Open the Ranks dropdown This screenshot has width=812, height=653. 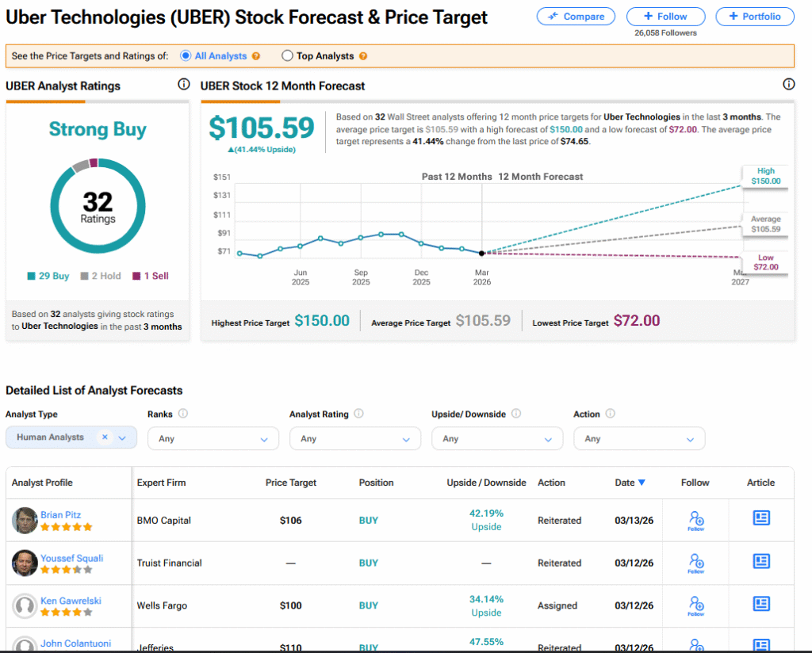pyautogui.click(x=213, y=438)
